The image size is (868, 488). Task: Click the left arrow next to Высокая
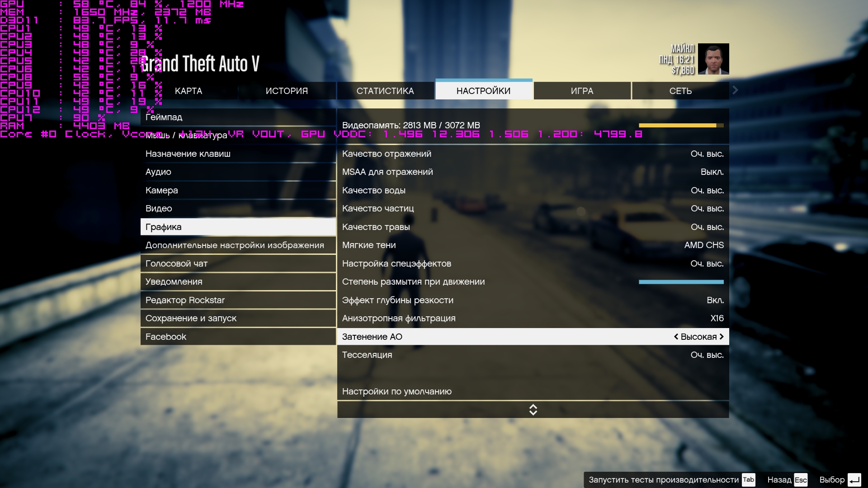[676, 337]
